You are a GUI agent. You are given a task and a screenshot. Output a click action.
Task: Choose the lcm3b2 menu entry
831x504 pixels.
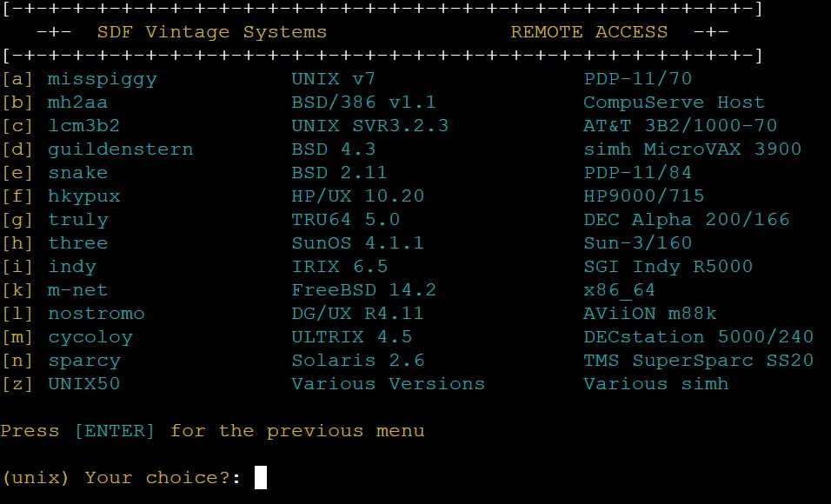pos(84,126)
